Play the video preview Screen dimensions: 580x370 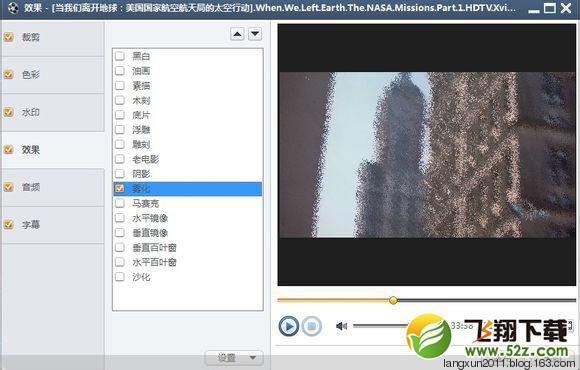click(x=289, y=326)
